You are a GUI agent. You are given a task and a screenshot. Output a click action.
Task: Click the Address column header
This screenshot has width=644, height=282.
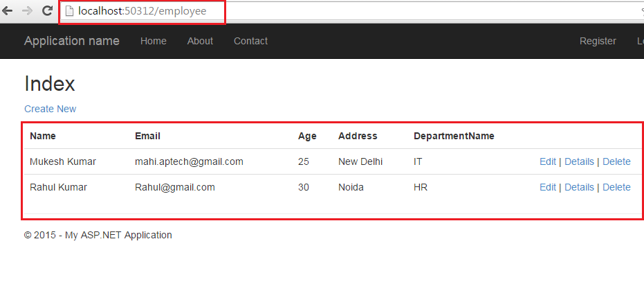[x=358, y=136]
